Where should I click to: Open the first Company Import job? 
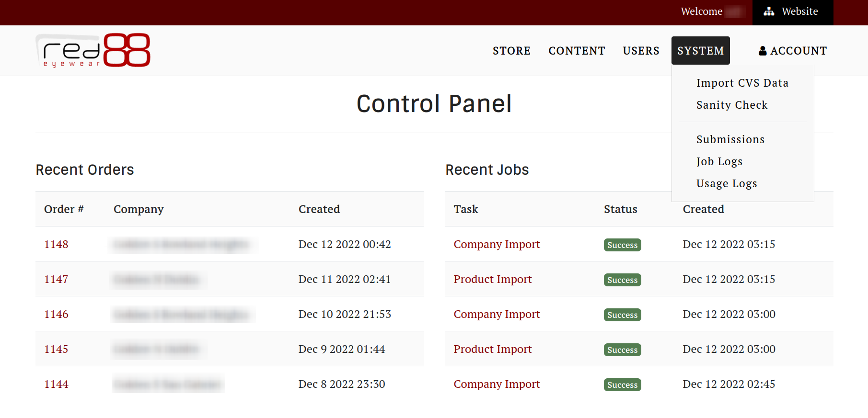497,244
